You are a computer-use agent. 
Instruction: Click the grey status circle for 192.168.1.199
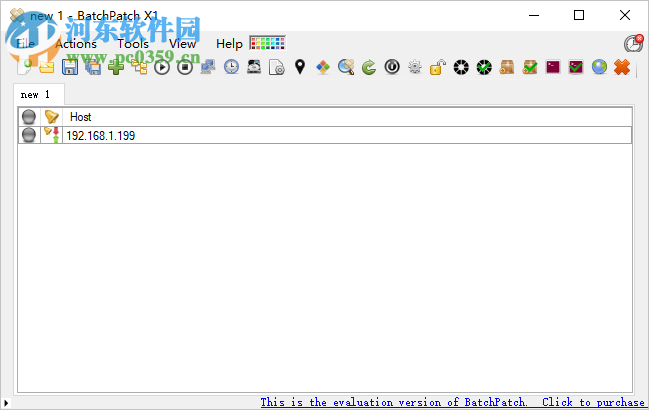tap(29, 135)
